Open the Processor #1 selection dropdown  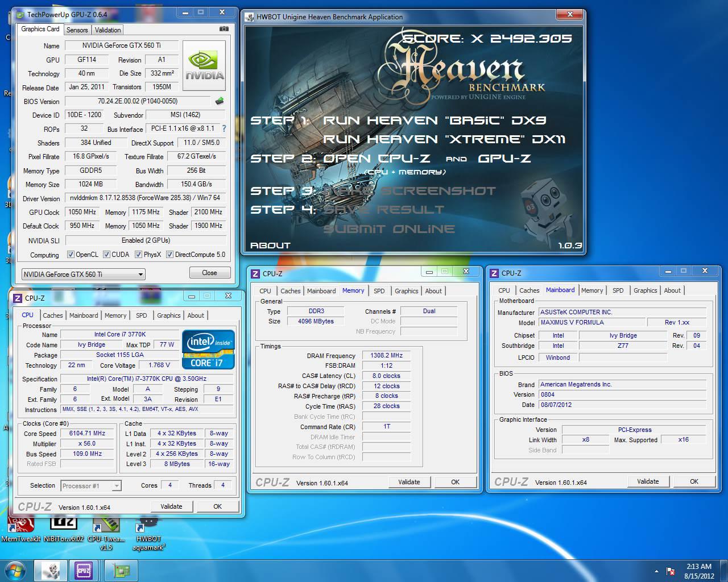(91, 486)
